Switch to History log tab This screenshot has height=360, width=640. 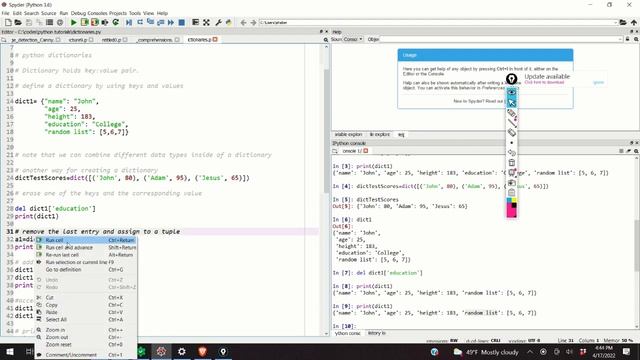(x=376, y=333)
